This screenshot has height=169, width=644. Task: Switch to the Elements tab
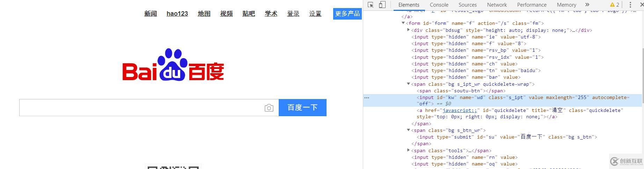pos(409,5)
